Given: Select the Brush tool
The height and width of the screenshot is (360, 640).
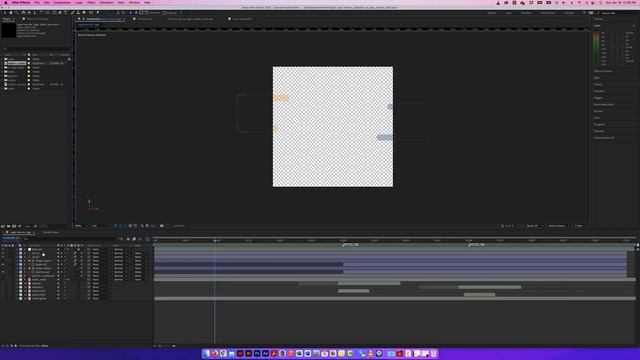Looking at the screenshot, I should pos(72,13).
